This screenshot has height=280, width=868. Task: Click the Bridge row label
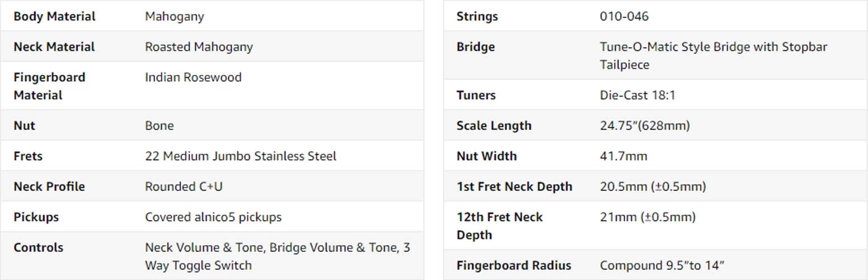point(475,47)
